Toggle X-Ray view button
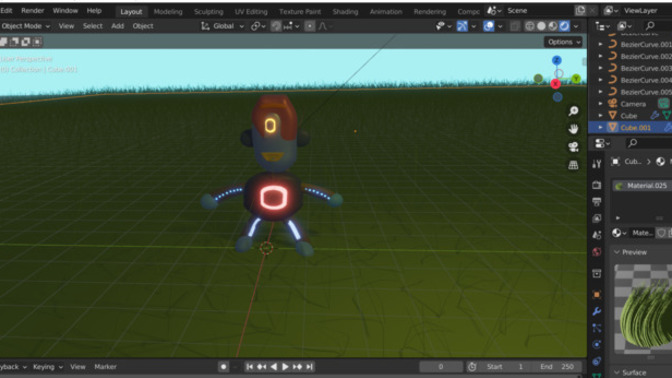The image size is (672, 378). [515, 26]
